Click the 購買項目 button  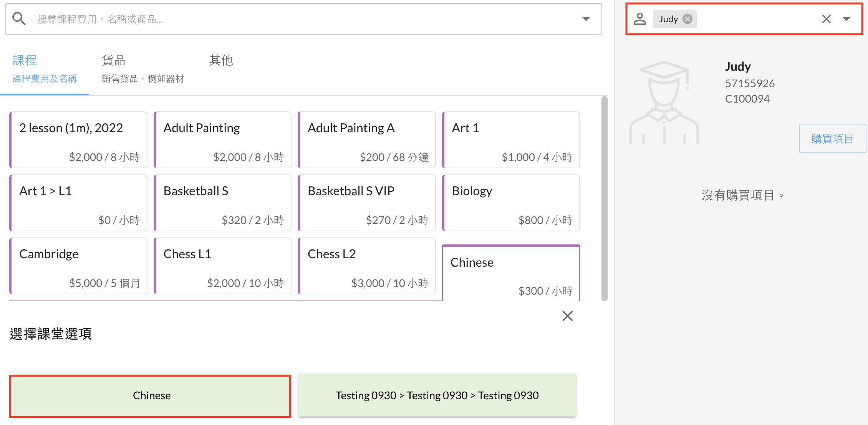pos(832,139)
